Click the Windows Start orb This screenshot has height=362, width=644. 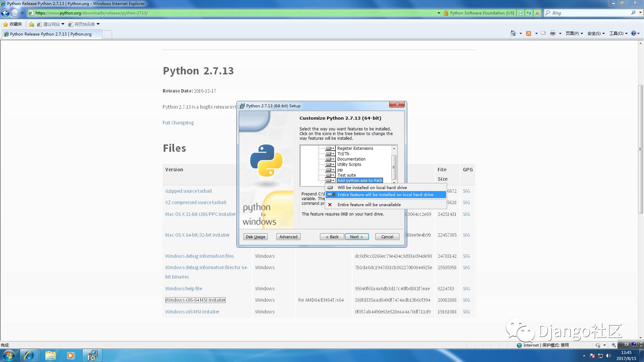click(9, 355)
